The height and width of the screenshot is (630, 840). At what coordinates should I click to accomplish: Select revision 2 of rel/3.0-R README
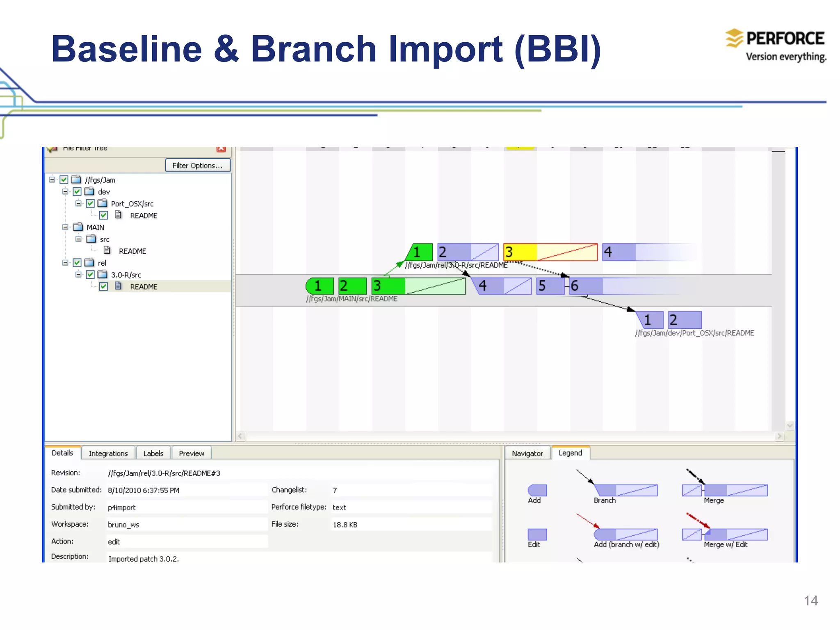click(x=468, y=252)
